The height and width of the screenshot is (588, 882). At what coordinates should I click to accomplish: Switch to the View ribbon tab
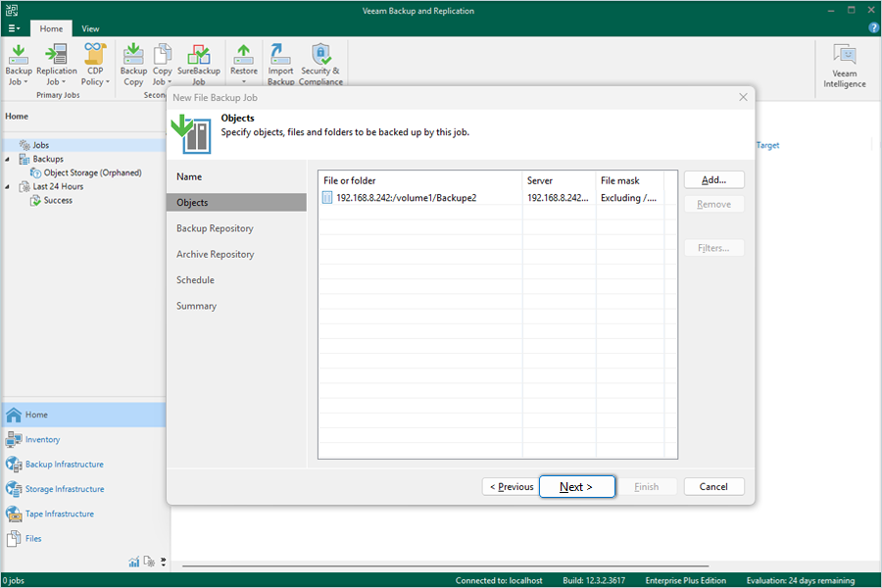90,28
